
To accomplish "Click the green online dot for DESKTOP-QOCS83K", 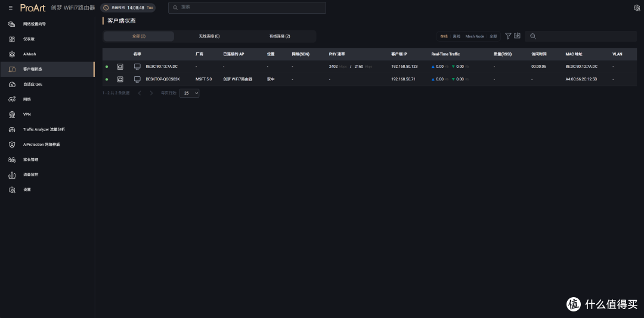I will [107, 79].
